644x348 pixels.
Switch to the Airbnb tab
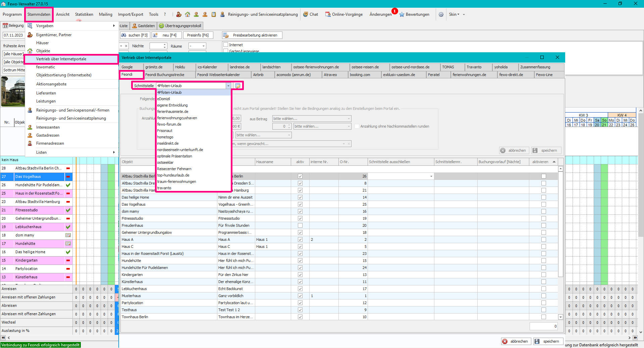pos(262,75)
